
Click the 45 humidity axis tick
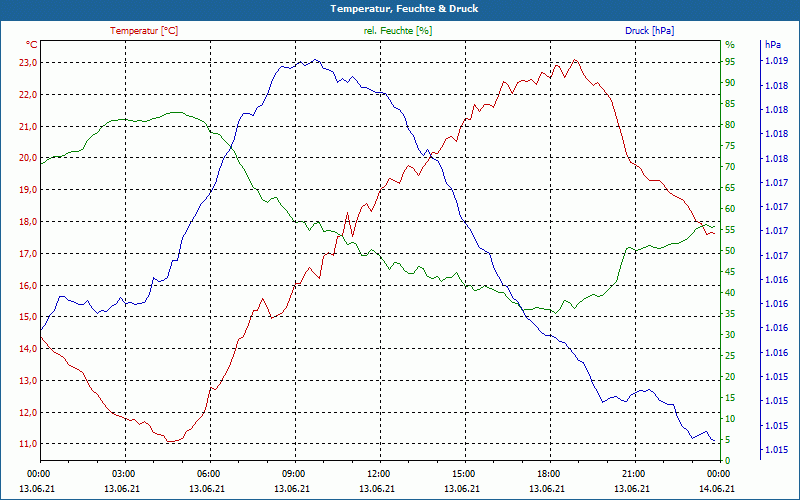coord(730,272)
